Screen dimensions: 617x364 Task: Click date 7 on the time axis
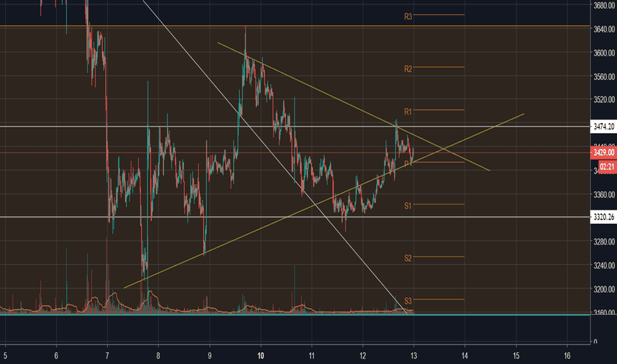pyautogui.click(x=107, y=356)
